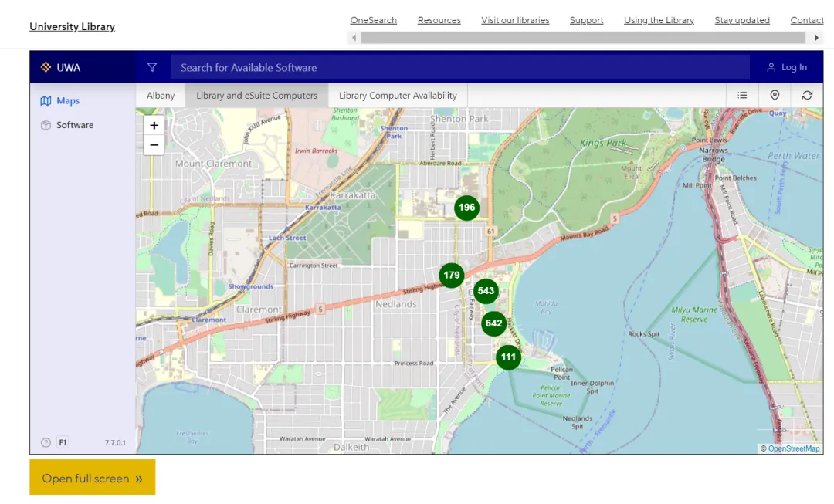Open Resources menu link
The height and width of the screenshot is (504, 834).
(439, 20)
